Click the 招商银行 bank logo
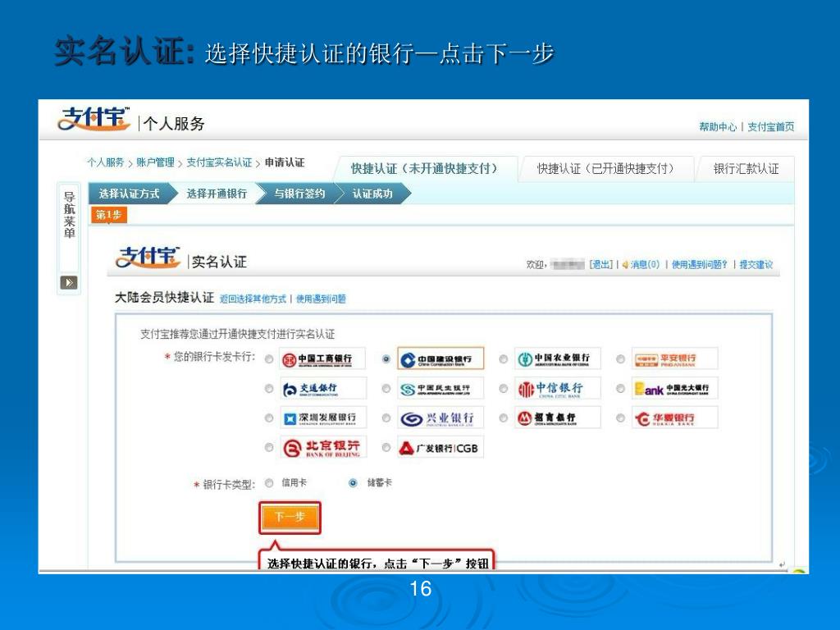Viewport: 840px width, 630px height. click(557, 418)
